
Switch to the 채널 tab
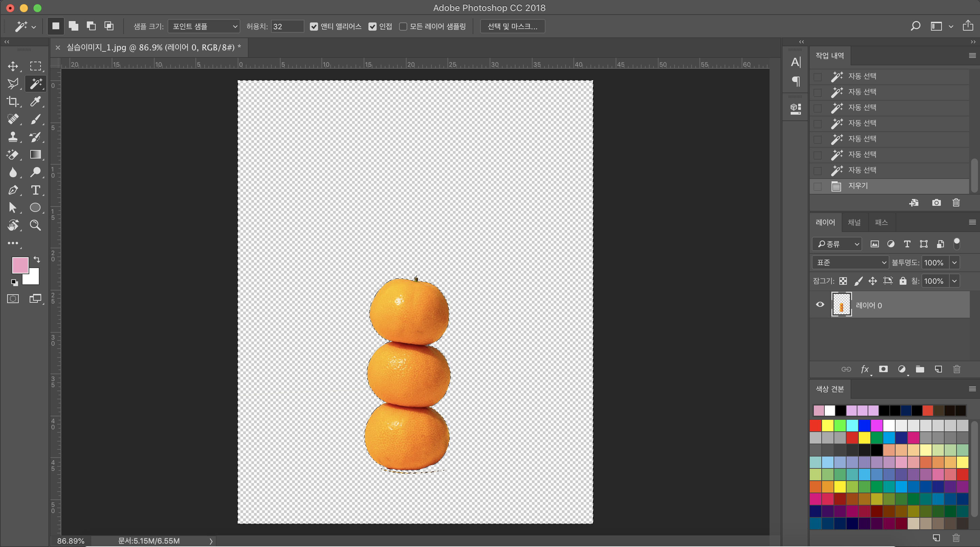coord(854,222)
